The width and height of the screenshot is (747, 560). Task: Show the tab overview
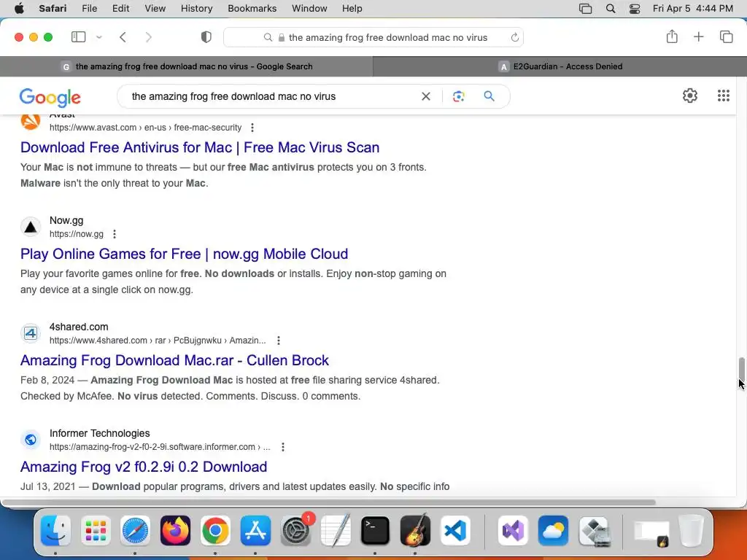[726, 36]
